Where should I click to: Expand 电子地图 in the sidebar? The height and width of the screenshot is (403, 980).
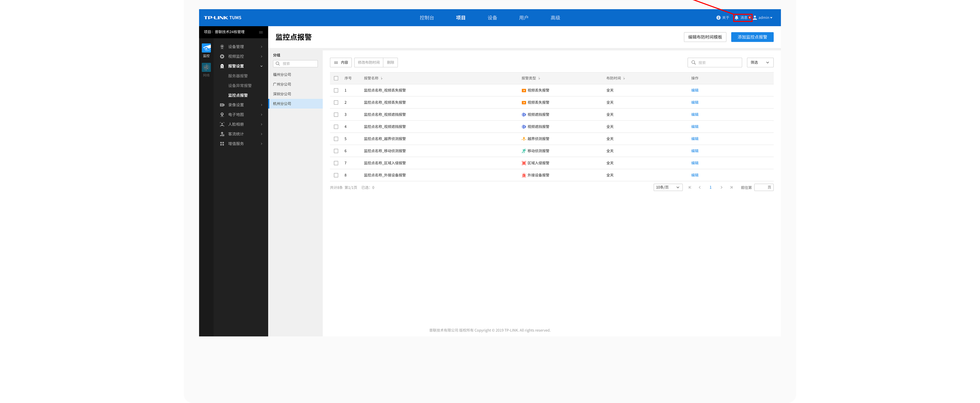(261, 115)
